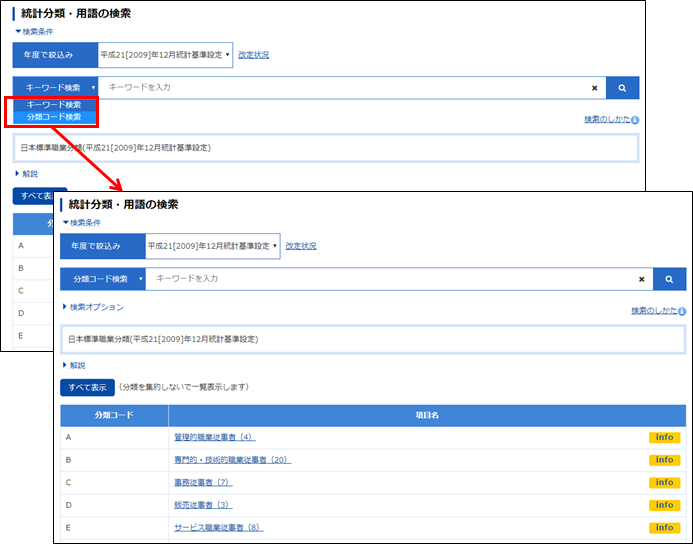Click the keyword input field in the lower panel
This screenshot has width=693, height=544.
pyautogui.click(x=390, y=279)
